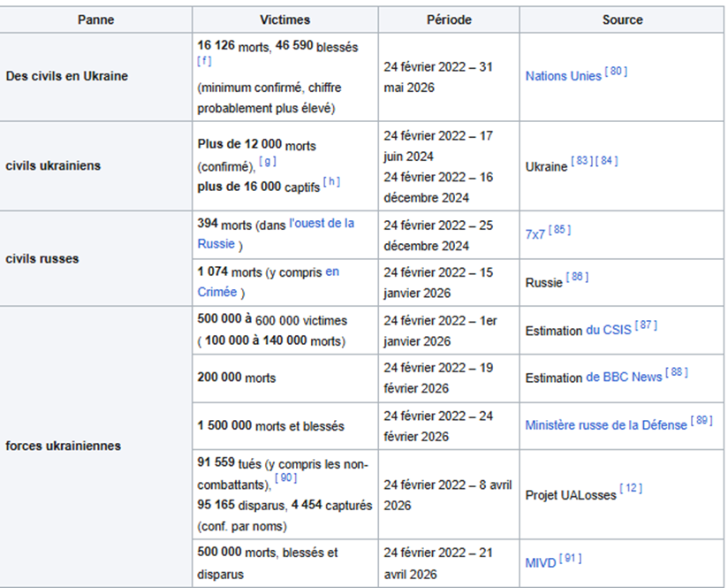
Task: Select period ending 1er janvier 2026
Action: [x=440, y=331]
